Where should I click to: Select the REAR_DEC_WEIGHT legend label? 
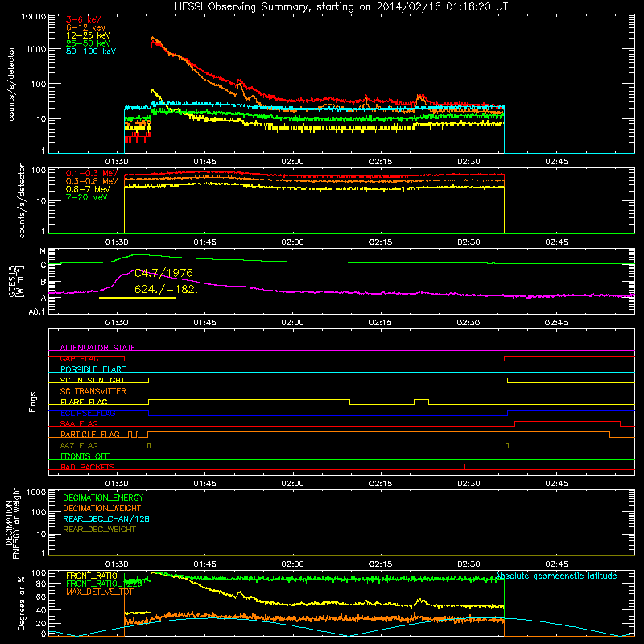pos(99,530)
